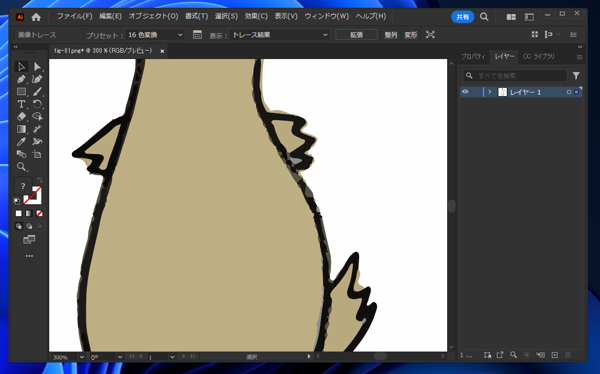The image size is (600, 374).
Task: Open the 選択(S) menu
Action: coord(226,16)
